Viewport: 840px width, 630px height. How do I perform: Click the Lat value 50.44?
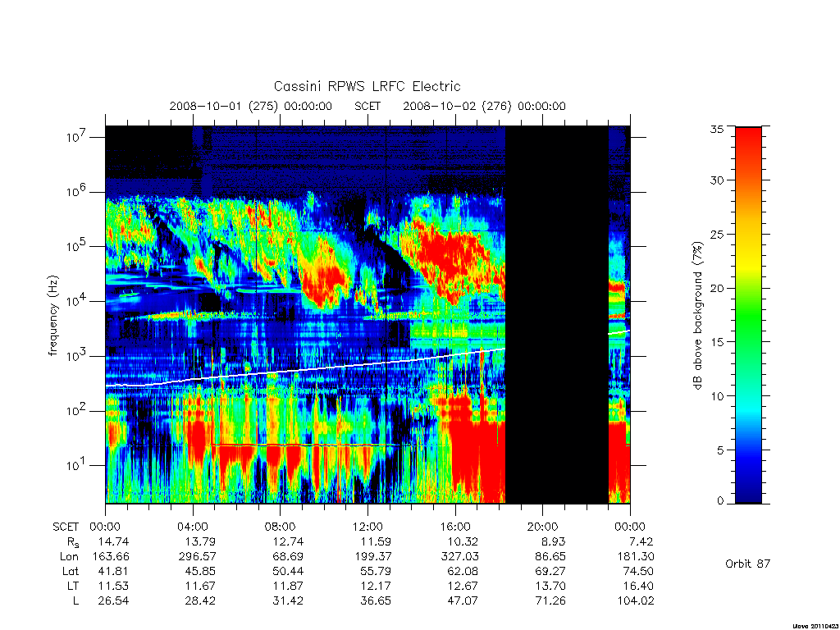coord(288,571)
